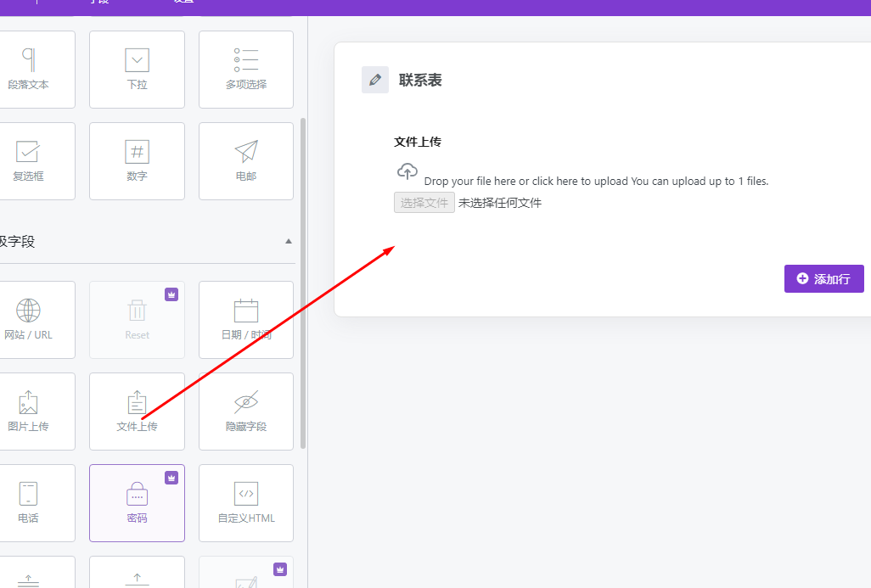Screen dimensions: 871x588
Task: Click the Reset field tile
Action: point(137,320)
